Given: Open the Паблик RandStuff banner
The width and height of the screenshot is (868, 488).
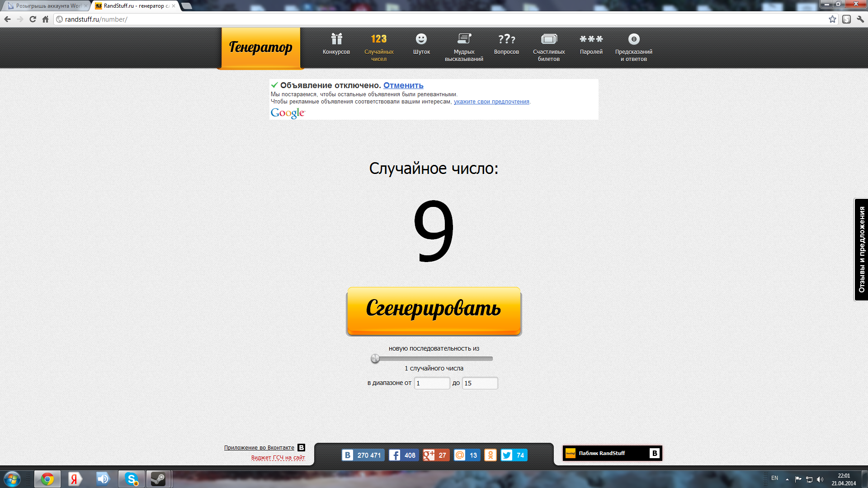Looking at the screenshot, I should tap(612, 453).
